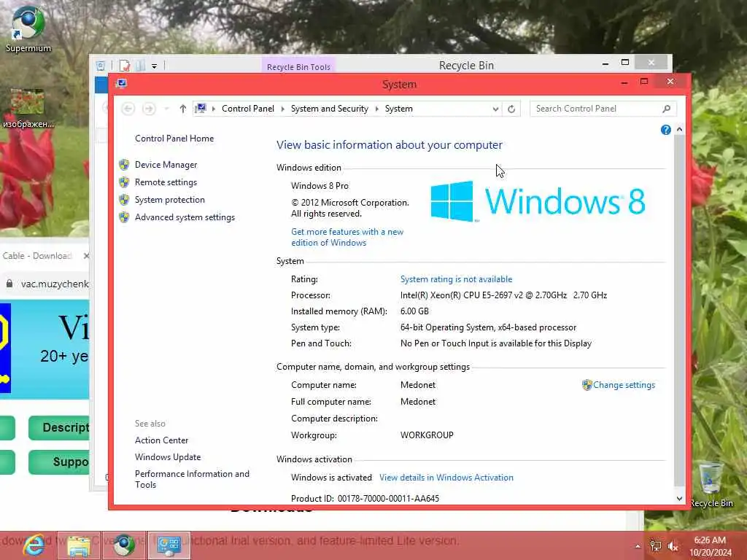
Task: Open Performance Information and Tools
Action: [x=192, y=480]
